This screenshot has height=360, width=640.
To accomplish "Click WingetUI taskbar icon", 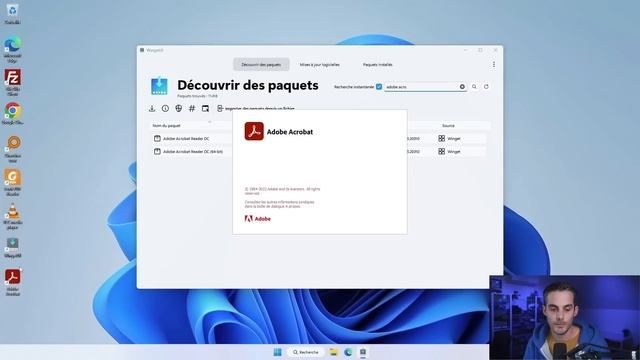I will coord(363,352).
